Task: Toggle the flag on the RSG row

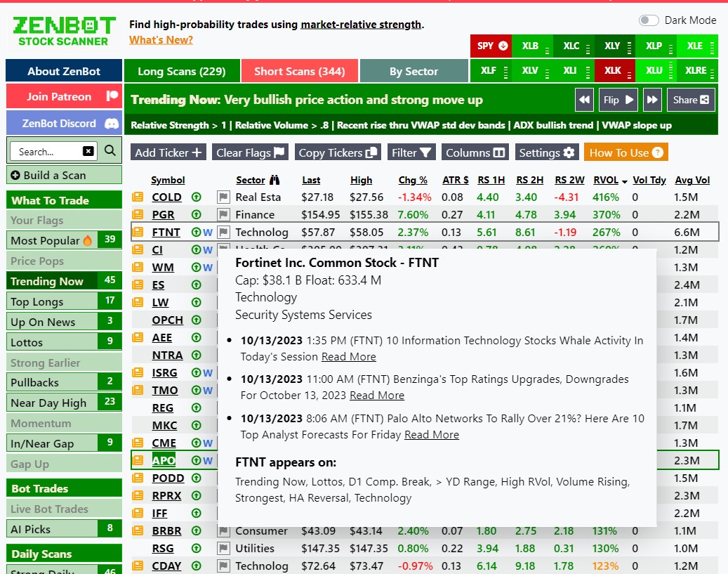Action: (x=223, y=548)
